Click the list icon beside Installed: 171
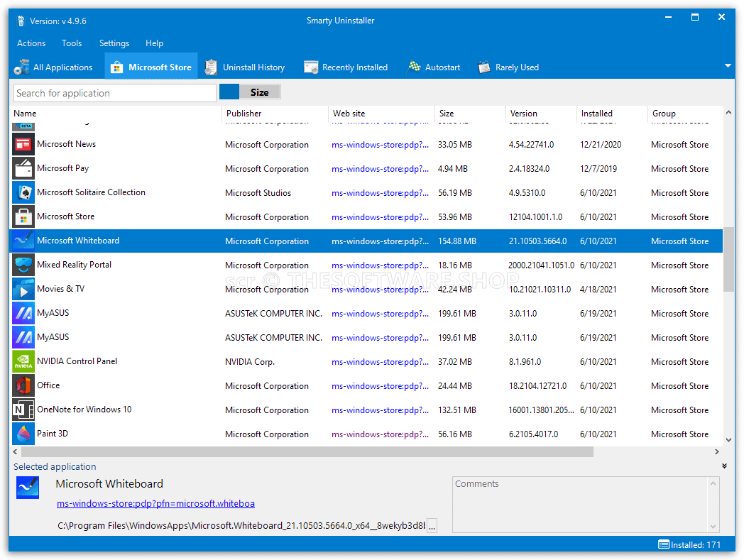The width and height of the screenshot is (744, 560). click(663, 545)
